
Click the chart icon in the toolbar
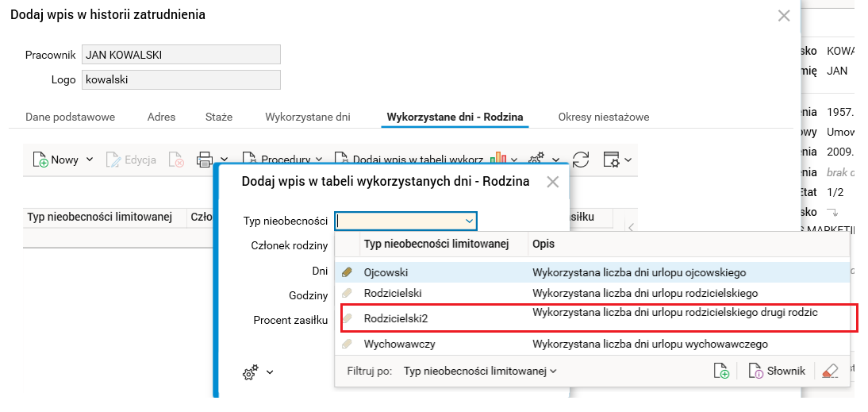(499, 159)
